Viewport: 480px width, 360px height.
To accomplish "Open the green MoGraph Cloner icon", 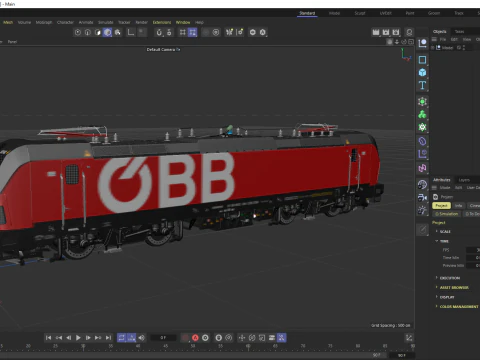I will tap(422, 127).
